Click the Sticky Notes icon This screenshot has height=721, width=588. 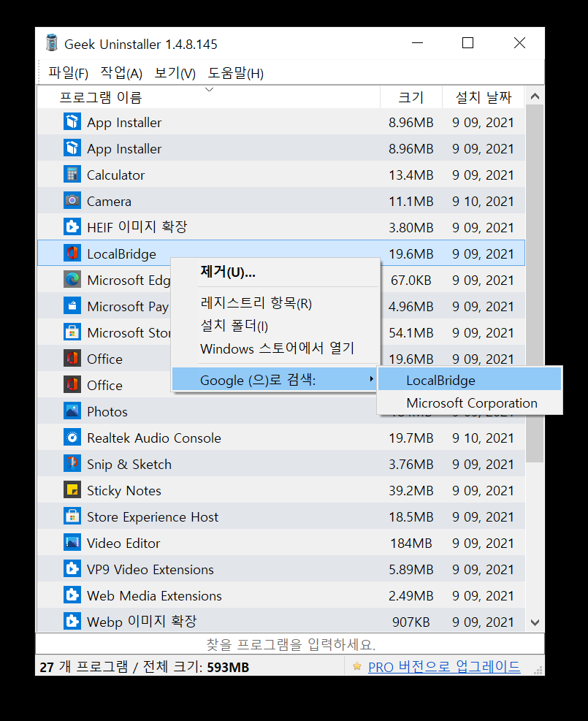(x=72, y=489)
